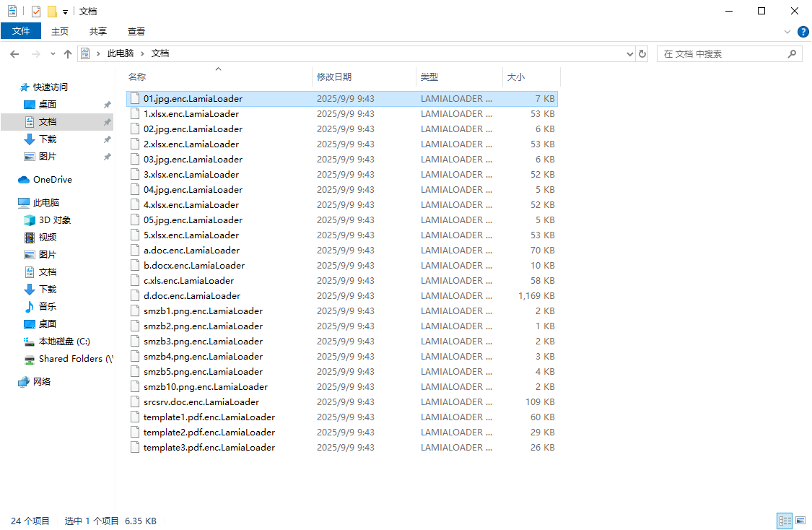Open 本地磁盘 (C:) in navigation pane
Image resolution: width=812 pixels, height=530 pixels.
pos(64,342)
